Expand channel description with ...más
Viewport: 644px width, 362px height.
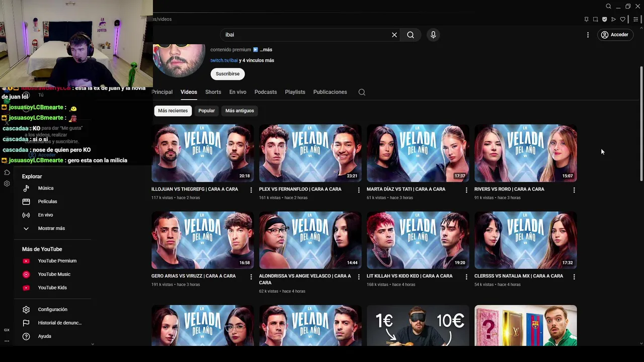pyautogui.click(x=266, y=50)
